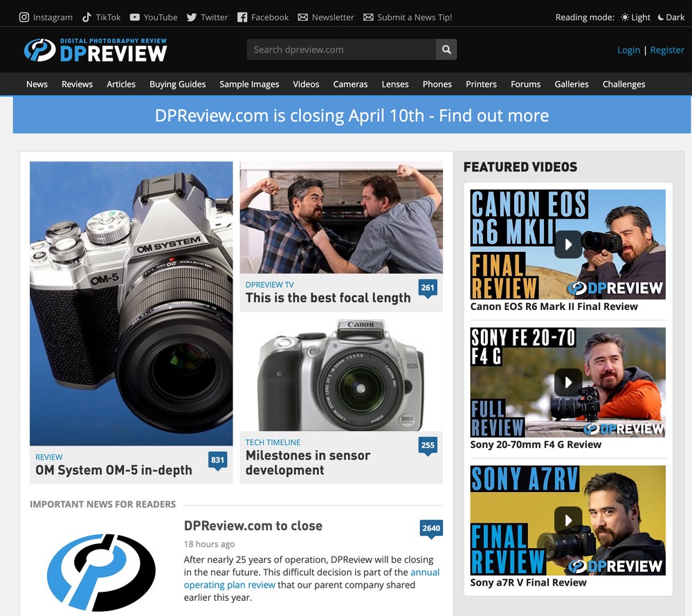Open Buying Guides in navigation

[177, 84]
